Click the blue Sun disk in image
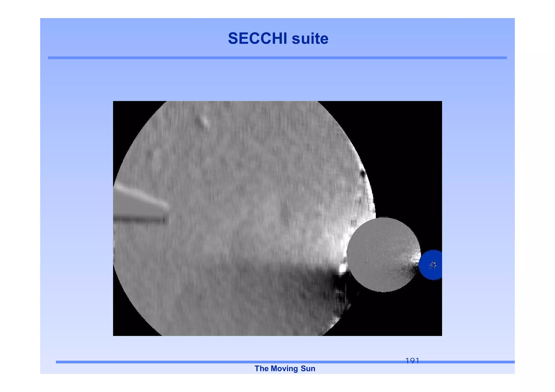The image size is (555, 392). pos(431,265)
